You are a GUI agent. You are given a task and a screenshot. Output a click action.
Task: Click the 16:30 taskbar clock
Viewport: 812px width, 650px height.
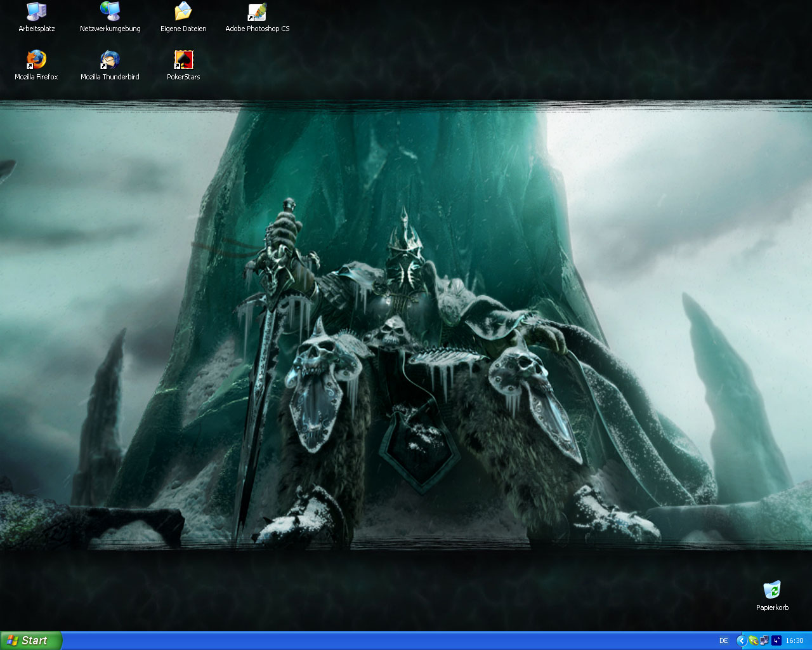795,641
